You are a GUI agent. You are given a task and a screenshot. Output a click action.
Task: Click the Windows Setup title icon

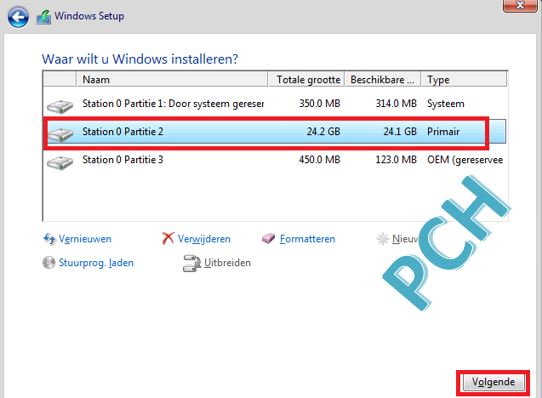click(x=44, y=17)
